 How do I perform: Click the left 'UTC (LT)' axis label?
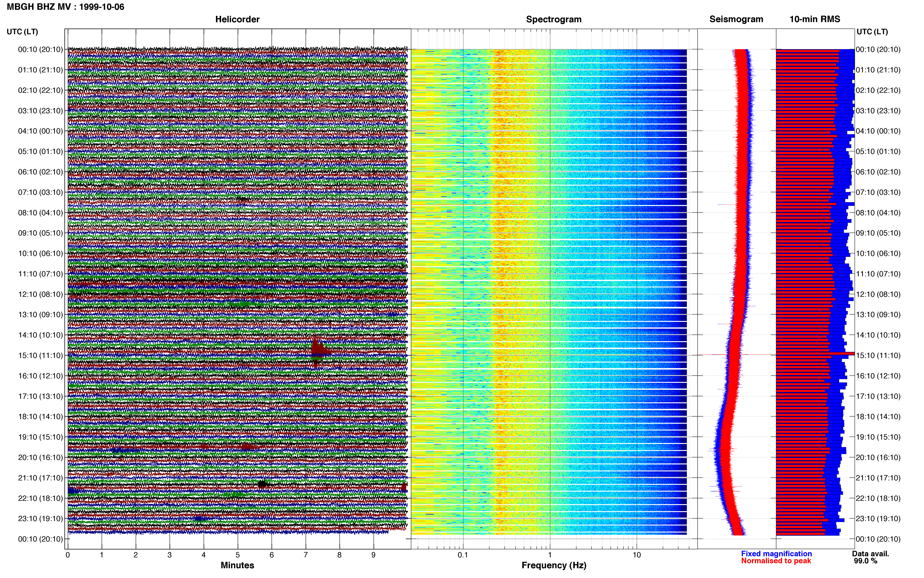22,32
